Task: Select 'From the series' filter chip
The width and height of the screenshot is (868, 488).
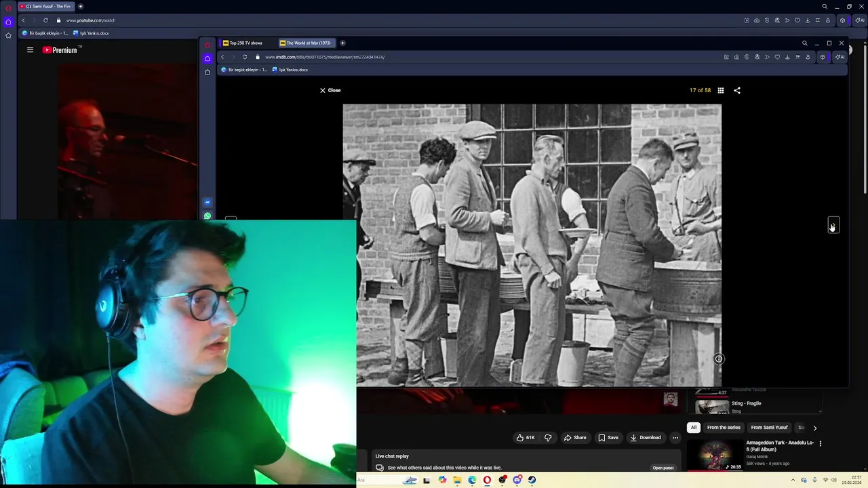Action: click(x=724, y=428)
